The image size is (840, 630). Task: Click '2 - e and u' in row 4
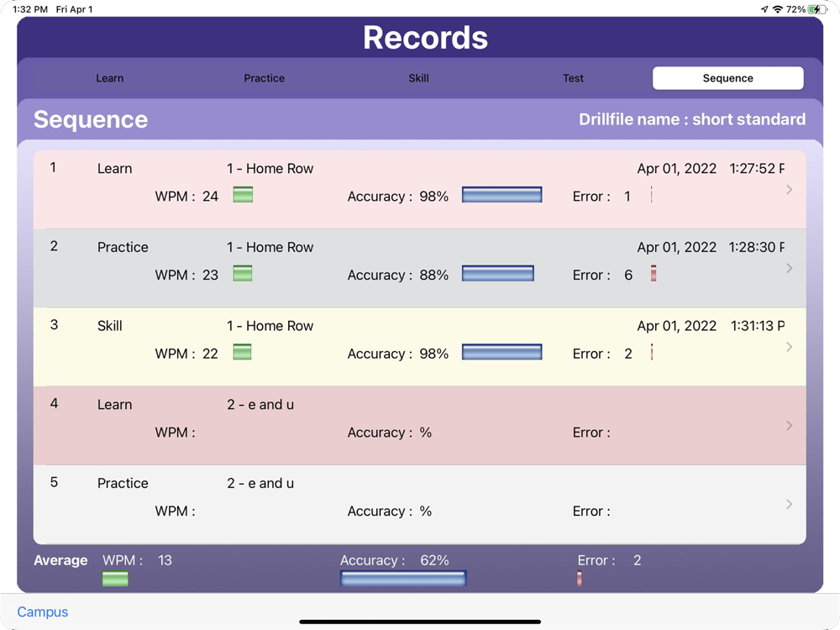[x=260, y=405]
